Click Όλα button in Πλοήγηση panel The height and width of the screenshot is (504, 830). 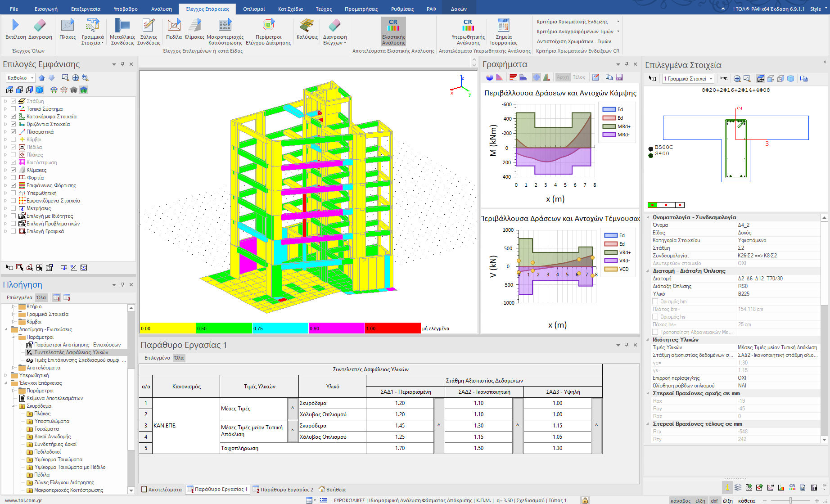click(x=41, y=297)
